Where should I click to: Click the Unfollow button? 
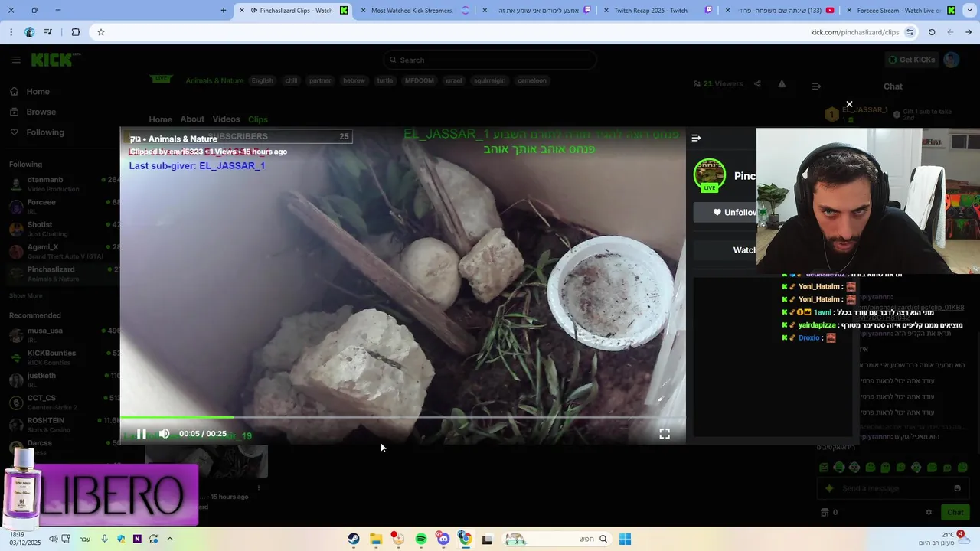tap(734, 212)
